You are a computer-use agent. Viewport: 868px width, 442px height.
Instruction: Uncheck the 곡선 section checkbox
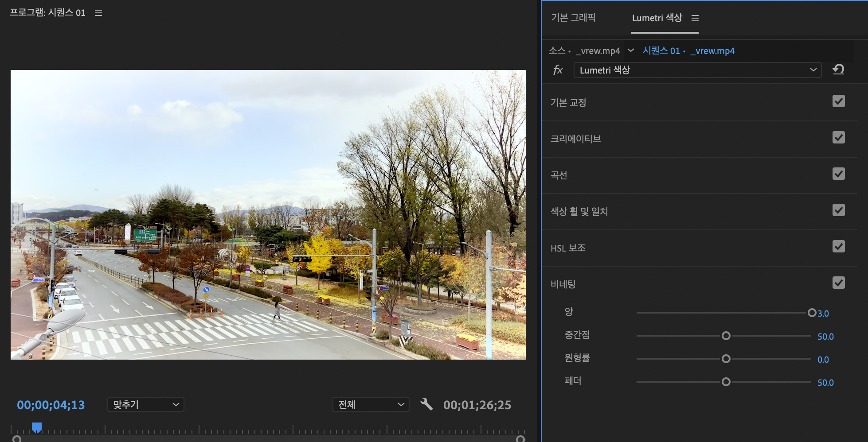coord(839,174)
